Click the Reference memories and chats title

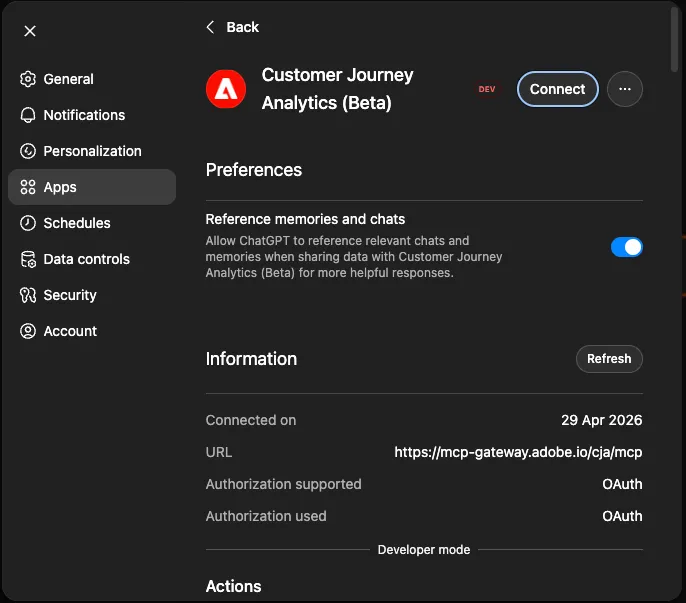[305, 219]
